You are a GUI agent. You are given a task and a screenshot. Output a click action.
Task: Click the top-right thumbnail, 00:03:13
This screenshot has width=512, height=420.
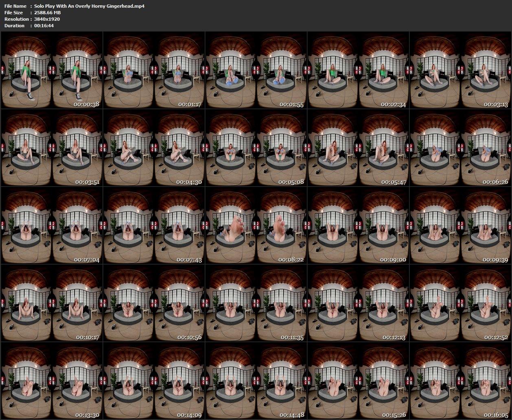(x=460, y=70)
